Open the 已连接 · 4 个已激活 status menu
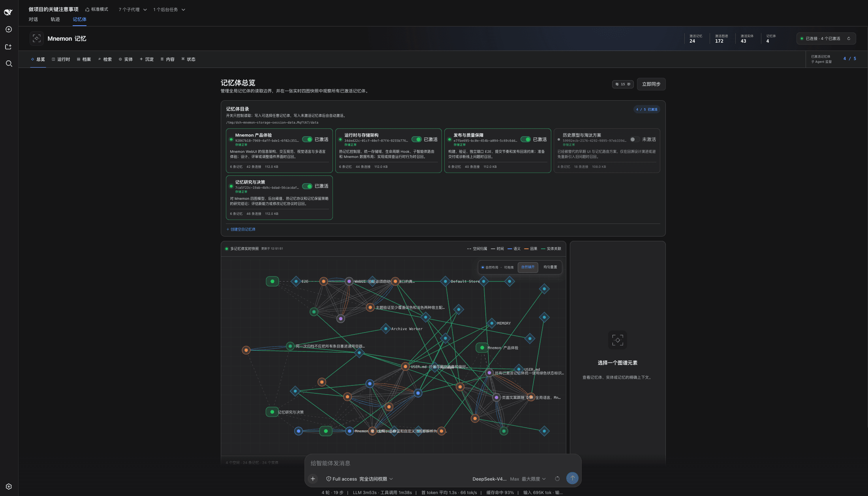Image resolution: width=868 pixels, height=496 pixels. pos(826,39)
